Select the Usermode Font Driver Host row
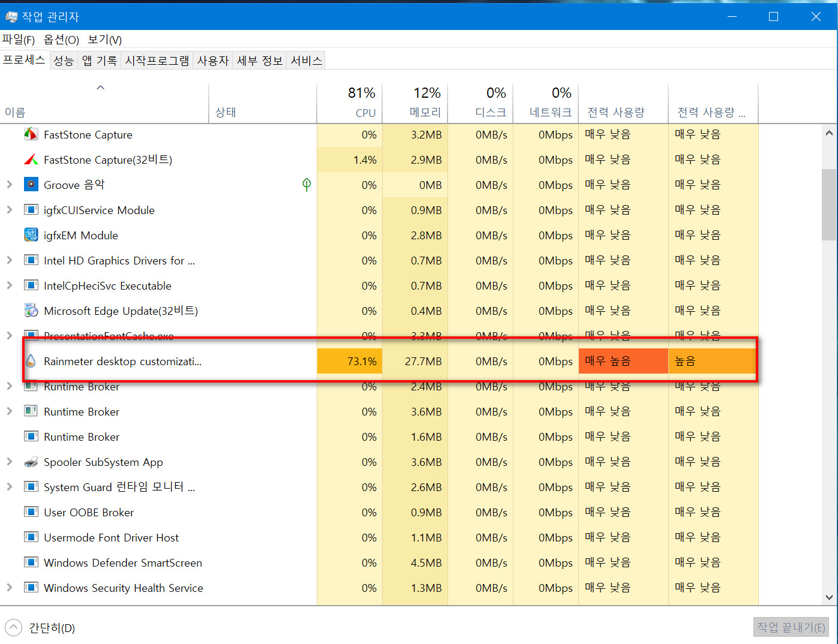 (x=379, y=537)
